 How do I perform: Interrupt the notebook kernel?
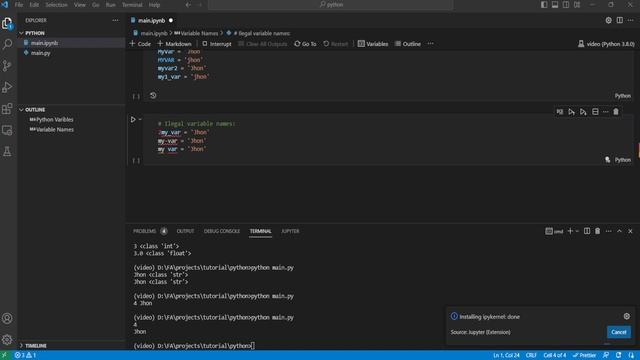tap(217, 44)
